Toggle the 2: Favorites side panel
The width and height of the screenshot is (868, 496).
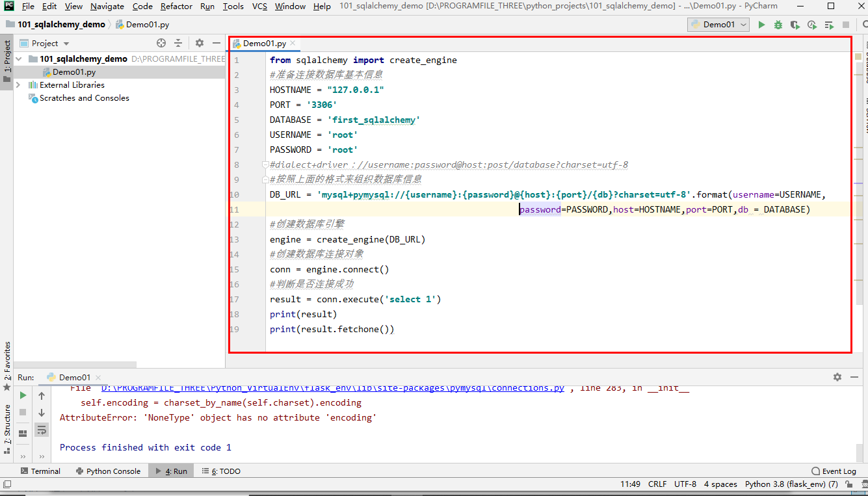[7, 366]
